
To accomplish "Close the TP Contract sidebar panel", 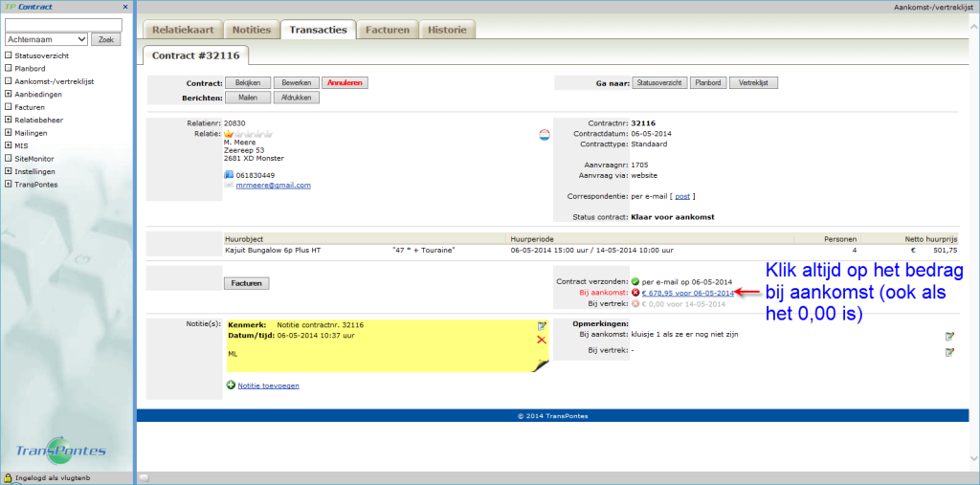I will (127, 7).
